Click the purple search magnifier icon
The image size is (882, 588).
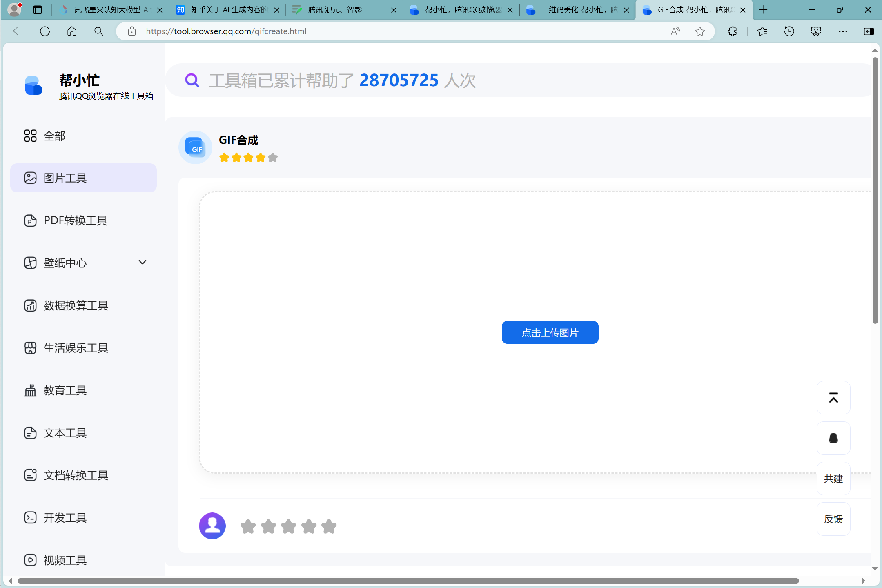tap(192, 80)
